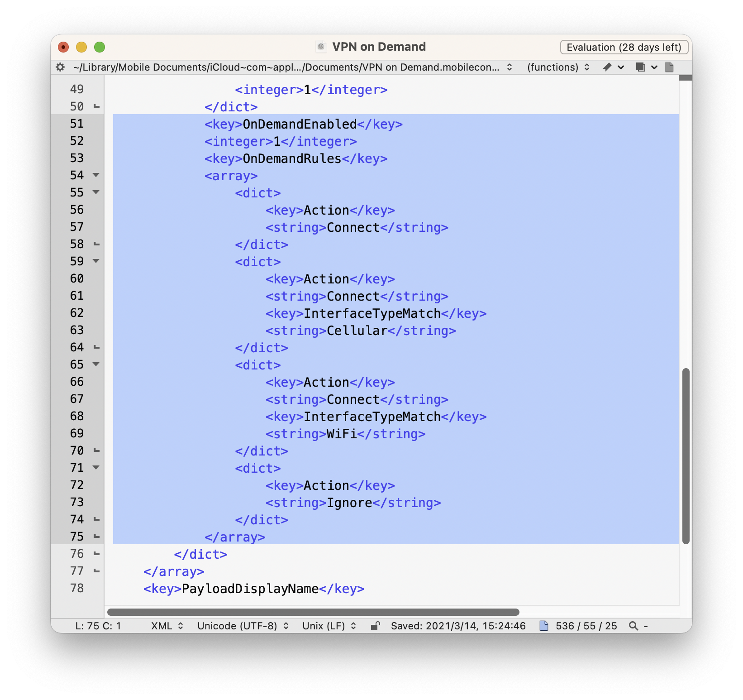Click the fold end marker on line 75

(x=96, y=537)
